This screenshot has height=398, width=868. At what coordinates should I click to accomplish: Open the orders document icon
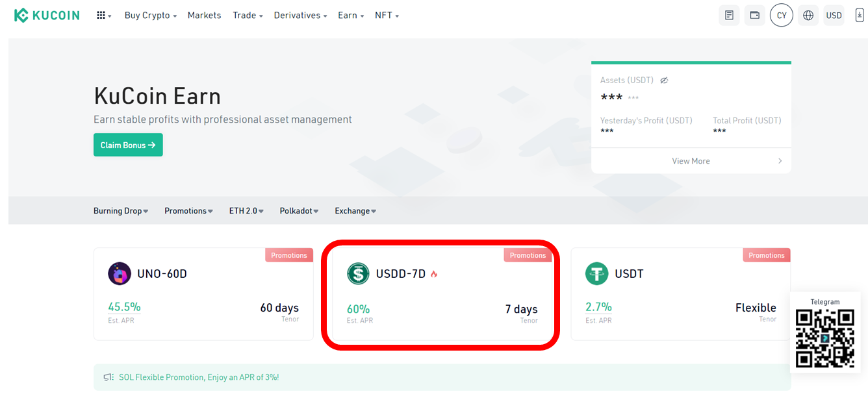[x=729, y=15]
